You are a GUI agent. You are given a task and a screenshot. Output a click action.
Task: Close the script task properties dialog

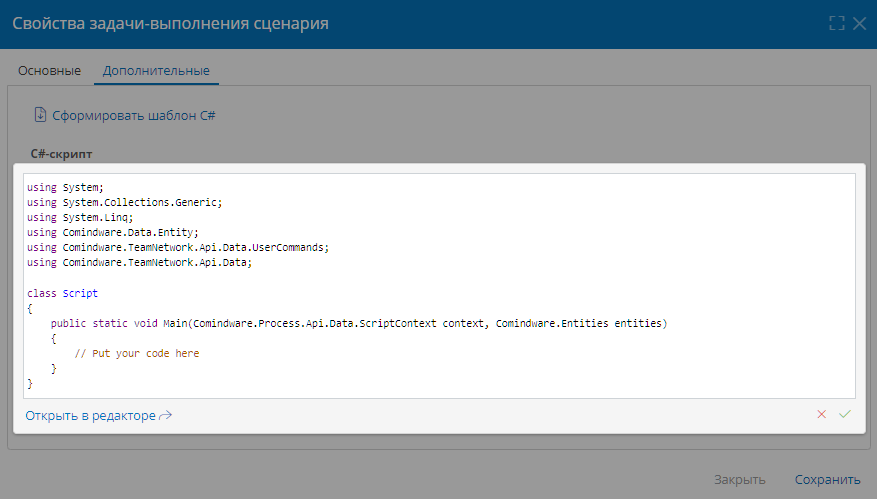click(860, 23)
